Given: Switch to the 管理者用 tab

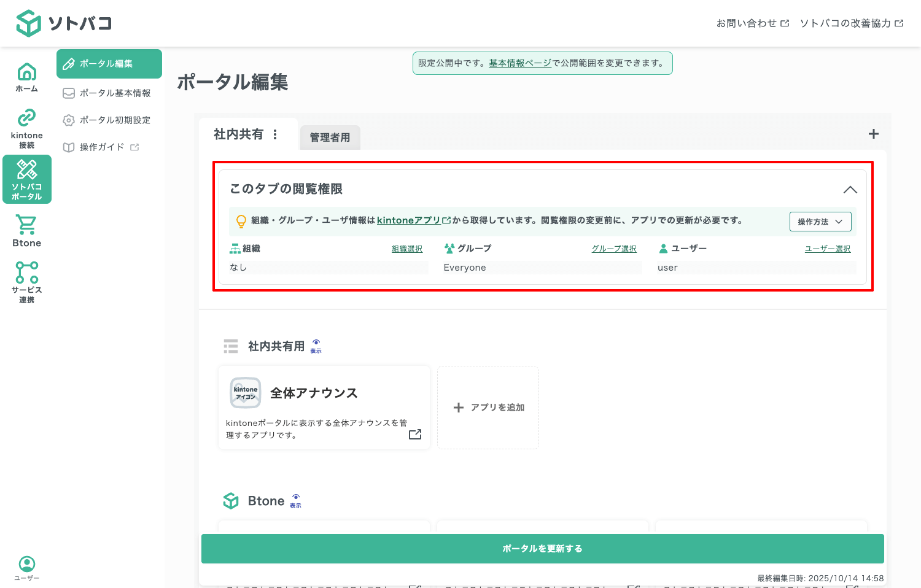Looking at the screenshot, I should click(x=330, y=137).
